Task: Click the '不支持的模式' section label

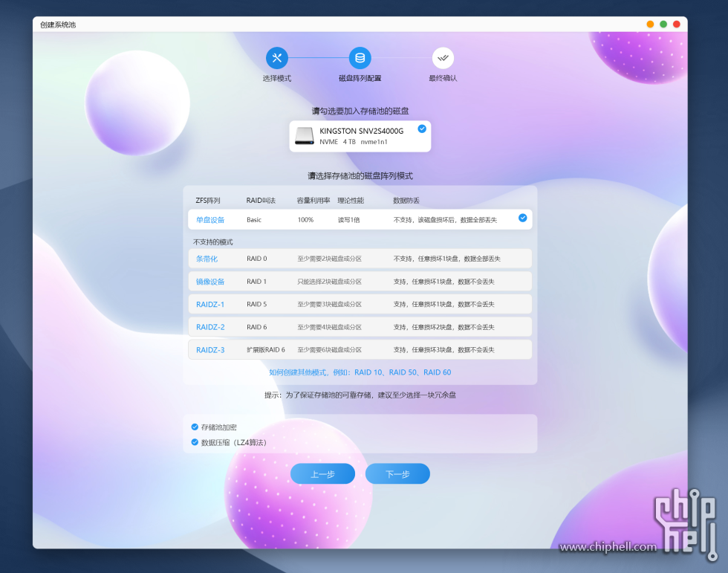Action: tap(213, 242)
